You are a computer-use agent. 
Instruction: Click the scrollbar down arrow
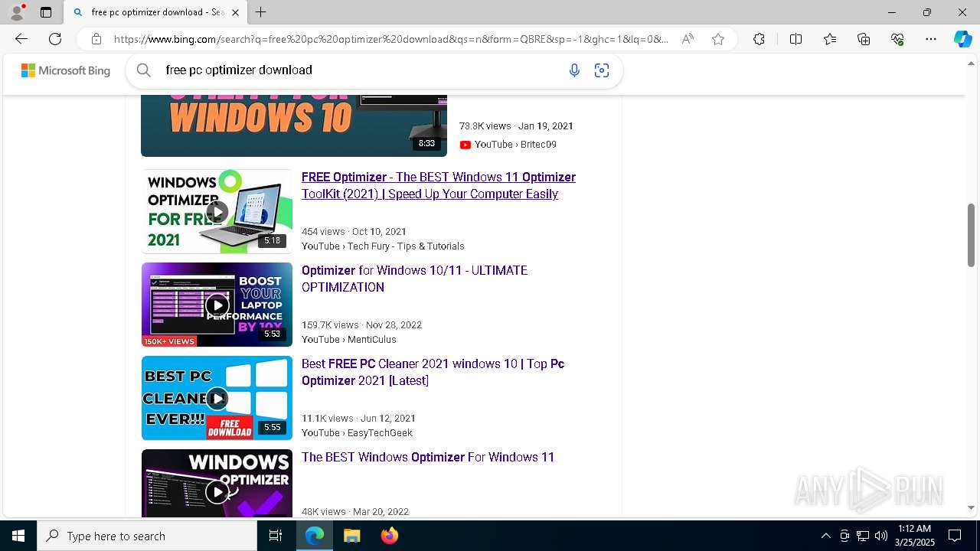(971, 508)
